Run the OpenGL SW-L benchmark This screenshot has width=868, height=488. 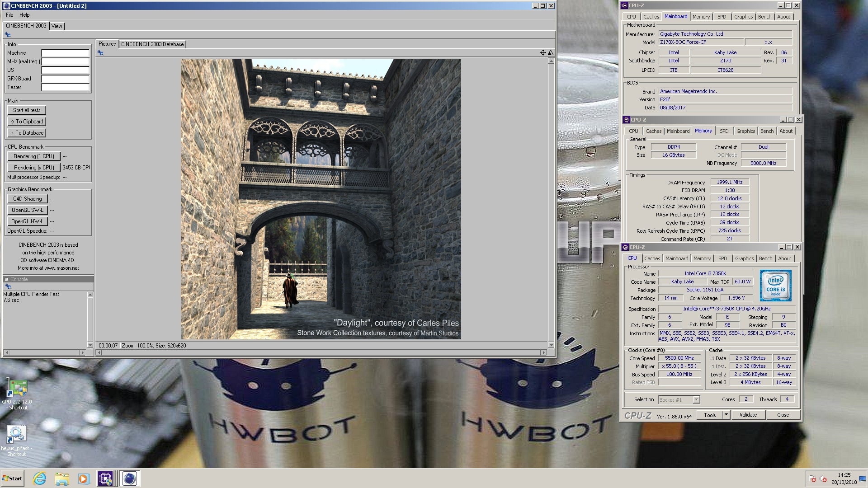tap(27, 210)
